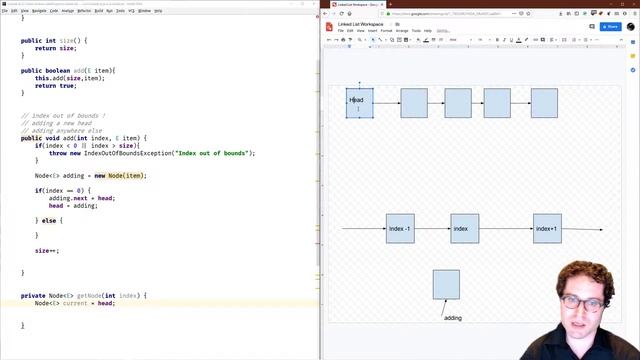640x360 pixels.
Task: Click the blue Share button
Action: [611, 27]
